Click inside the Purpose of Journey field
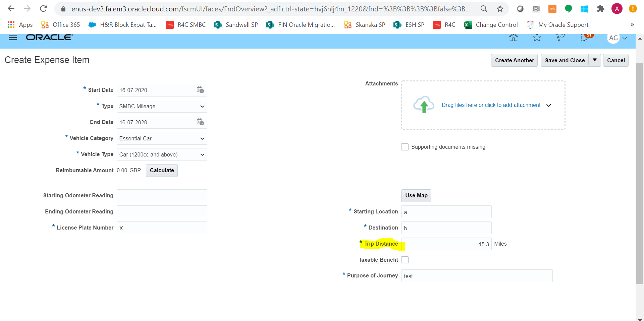Viewport: 644px width, 321px height. 476,276
